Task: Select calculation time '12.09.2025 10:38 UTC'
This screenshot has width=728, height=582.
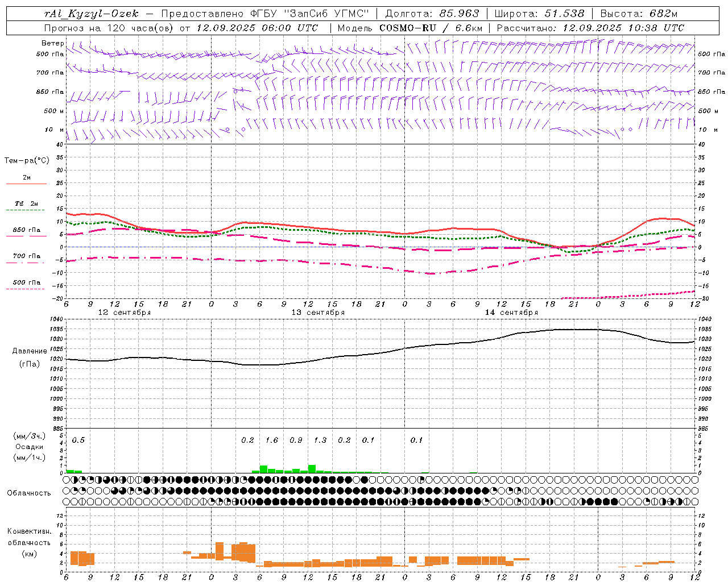Action: (x=623, y=28)
